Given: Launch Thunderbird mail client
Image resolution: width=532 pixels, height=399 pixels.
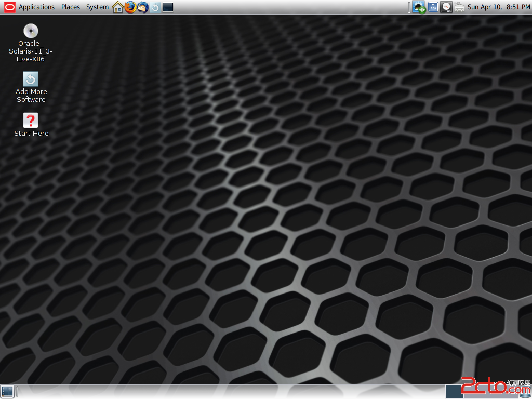Looking at the screenshot, I should tap(143, 7).
